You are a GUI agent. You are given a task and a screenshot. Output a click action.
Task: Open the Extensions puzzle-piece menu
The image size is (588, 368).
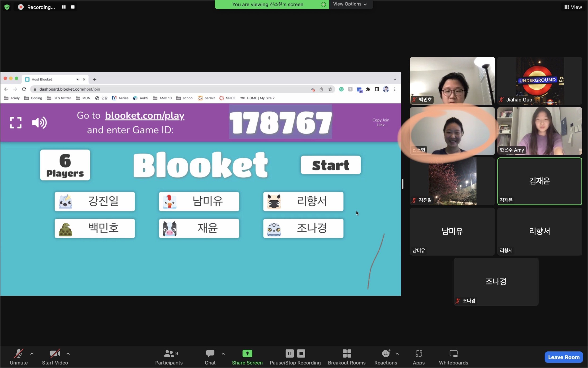[368, 89]
